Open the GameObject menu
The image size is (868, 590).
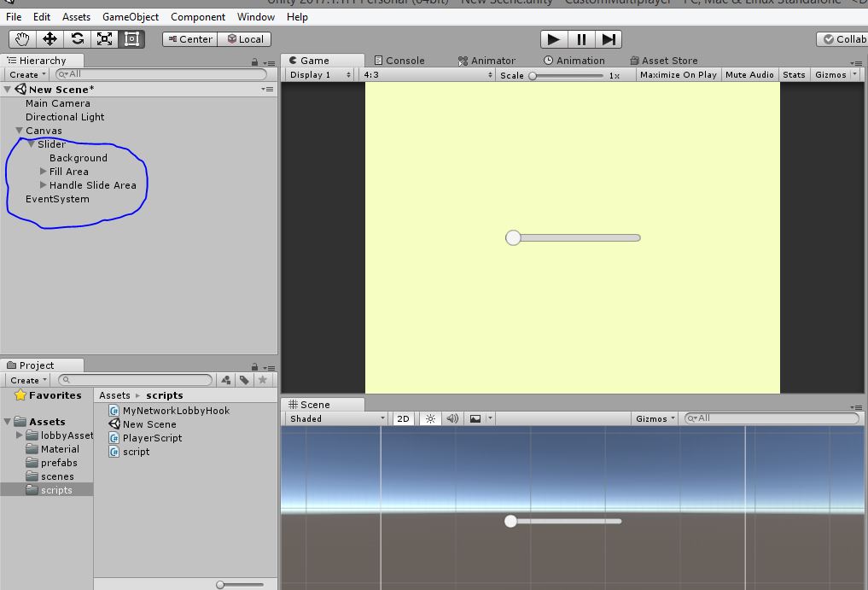point(130,16)
